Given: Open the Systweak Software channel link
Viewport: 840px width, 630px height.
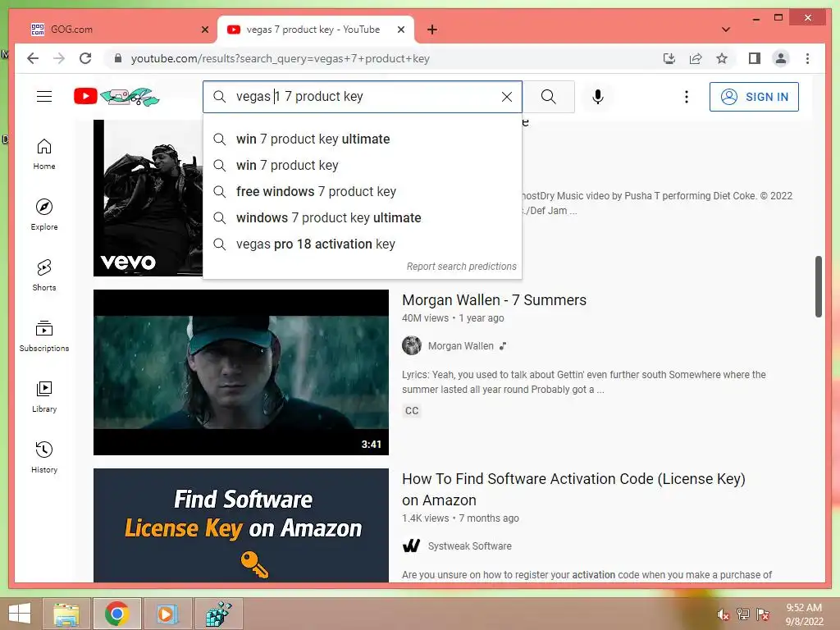Looking at the screenshot, I should (x=469, y=546).
